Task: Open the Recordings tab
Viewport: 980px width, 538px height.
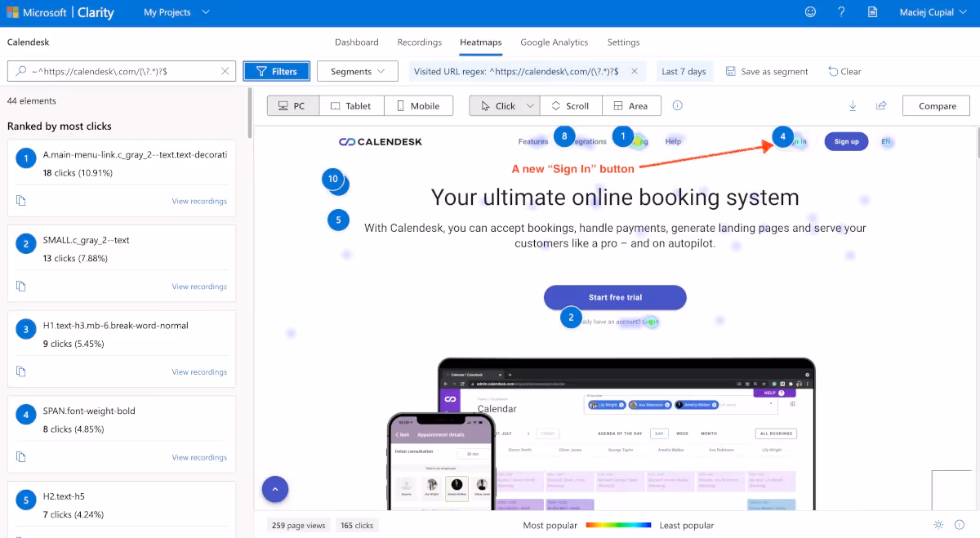Action: [x=419, y=42]
